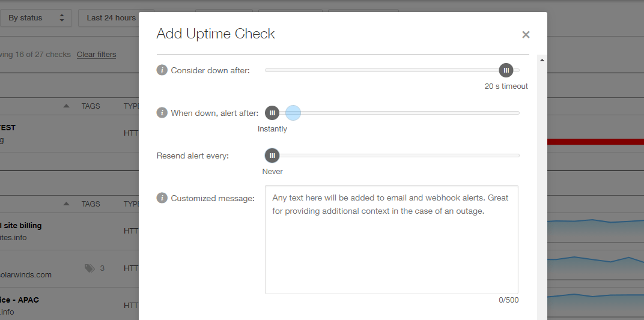The width and height of the screenshot is (644, 320).
Task: Click sort arrow left of first TAGS header
Action: pyautogui.click(x=66, y=106)
